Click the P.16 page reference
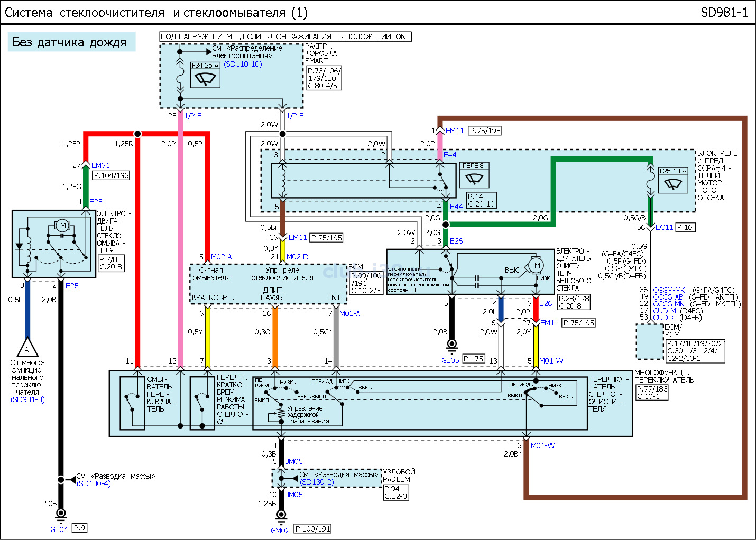 pos(685,227)
